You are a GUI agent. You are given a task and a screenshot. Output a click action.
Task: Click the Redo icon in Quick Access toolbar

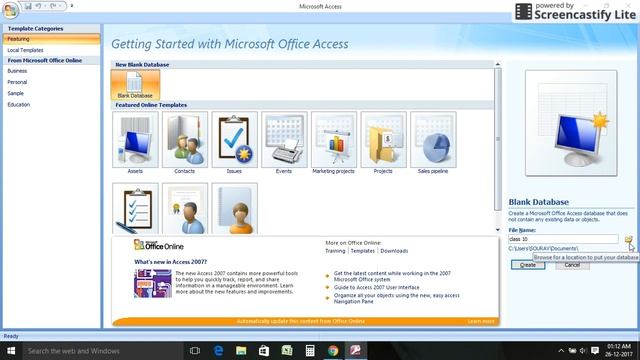53,6
